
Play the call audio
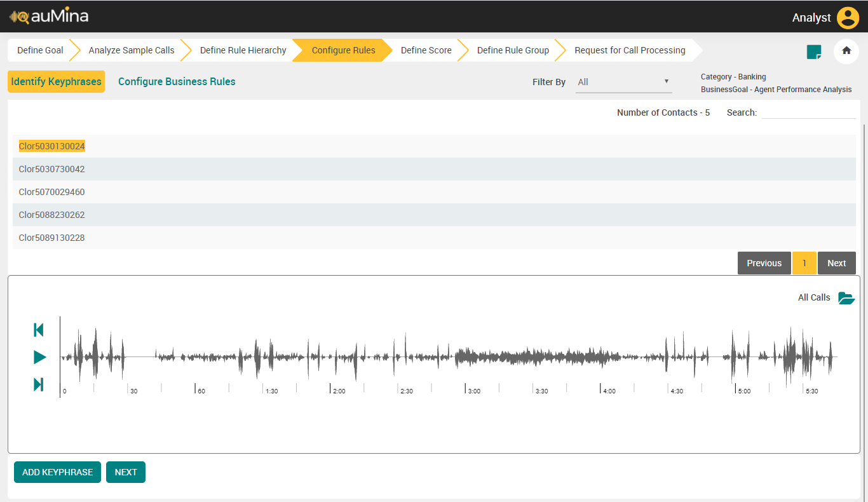point(39,357)
